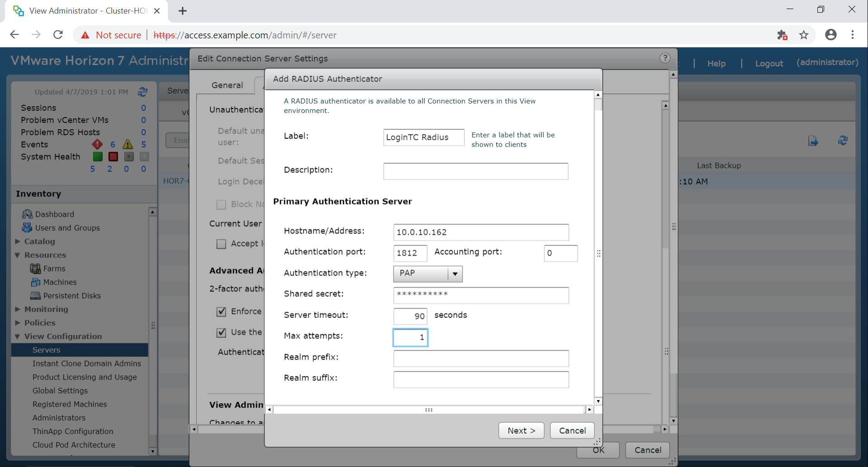Click the Realm suffix field
The width and height of the screenshot is (868, 467).
click(x=481, y=379)
